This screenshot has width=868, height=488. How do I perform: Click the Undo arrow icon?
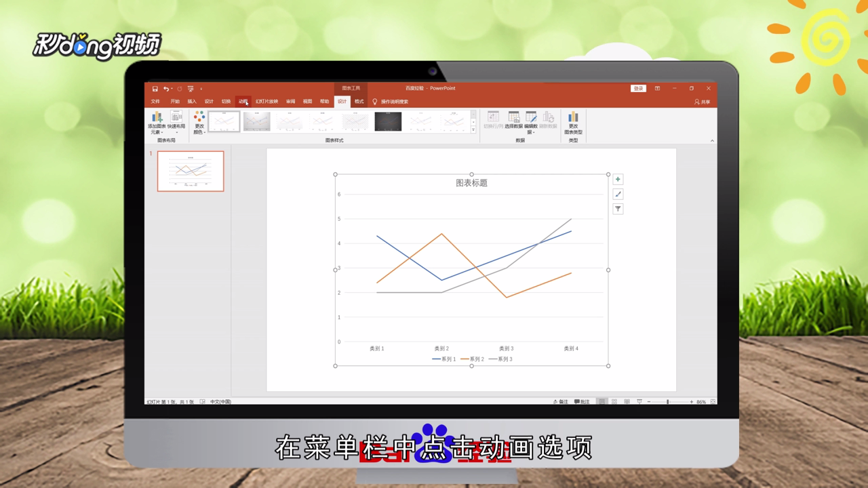point(165,89)
